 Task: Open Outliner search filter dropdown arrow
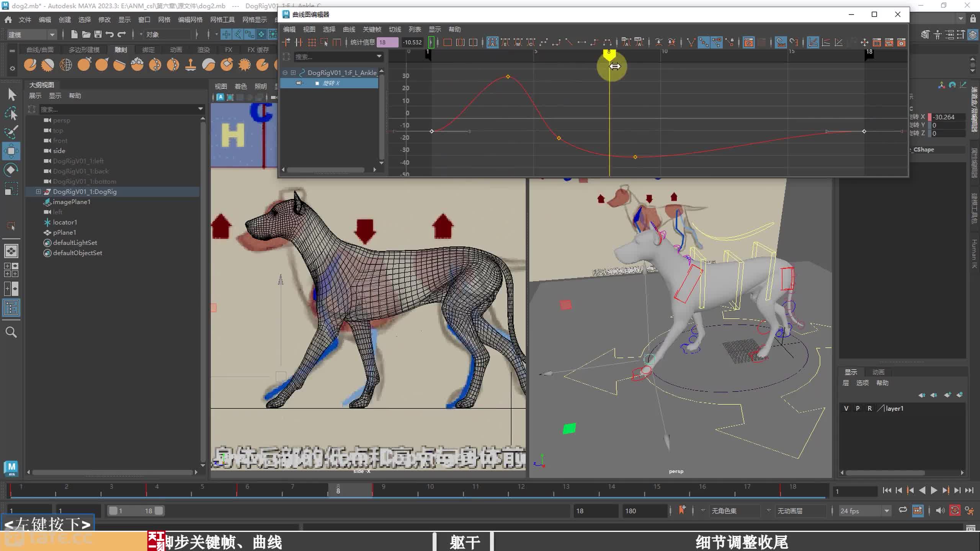pos(200,109)
